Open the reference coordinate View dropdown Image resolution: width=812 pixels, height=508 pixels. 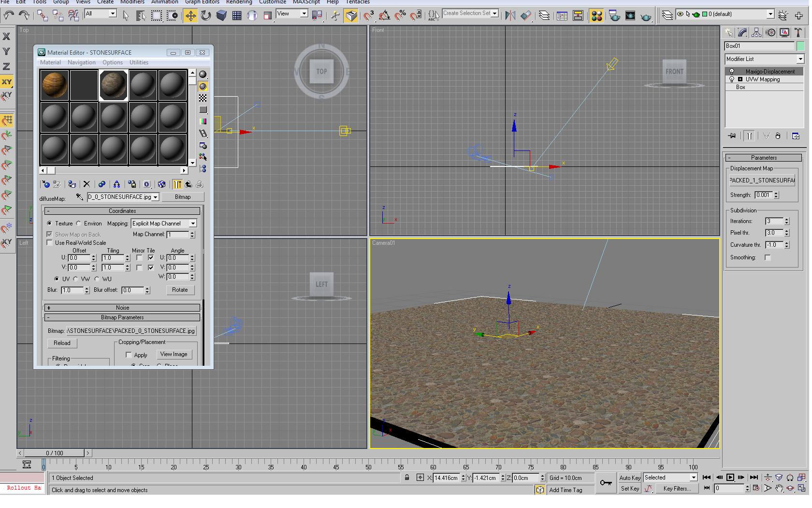(x=291, y=14)
